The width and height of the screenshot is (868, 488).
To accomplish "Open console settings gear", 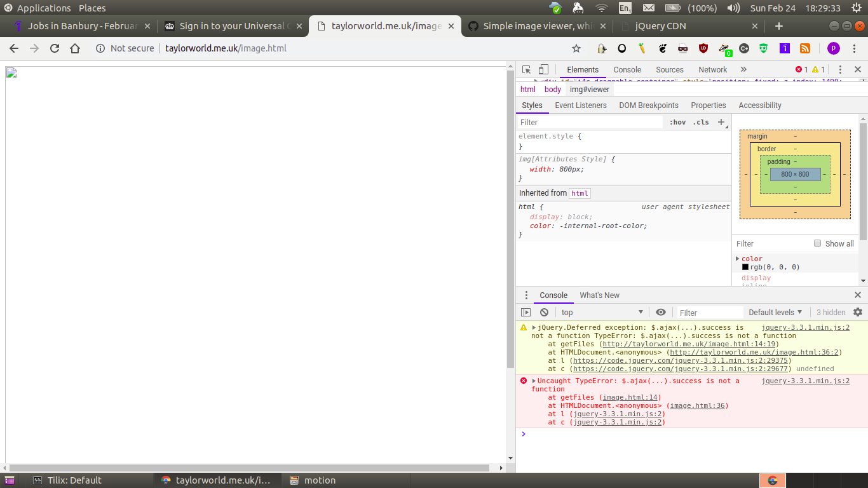I will pos(858,312).
